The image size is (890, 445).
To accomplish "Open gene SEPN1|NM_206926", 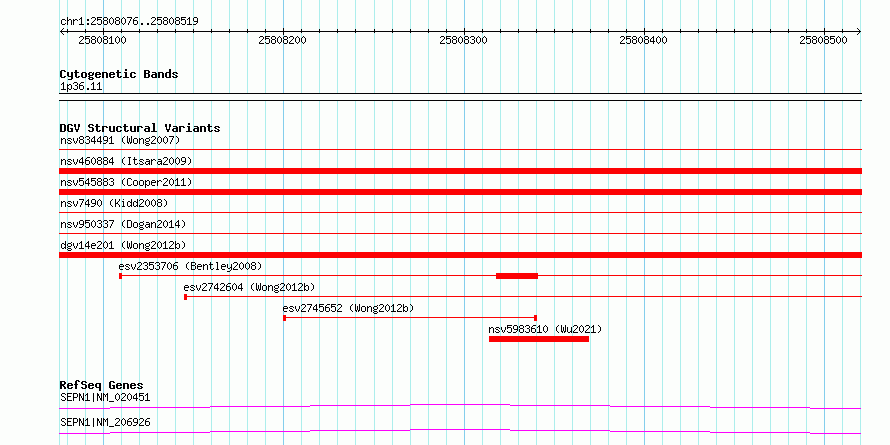I will [x=105, y=423].
